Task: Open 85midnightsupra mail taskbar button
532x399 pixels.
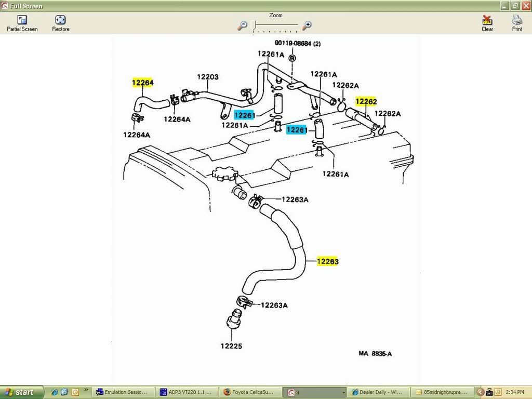Action: [442, 392]
